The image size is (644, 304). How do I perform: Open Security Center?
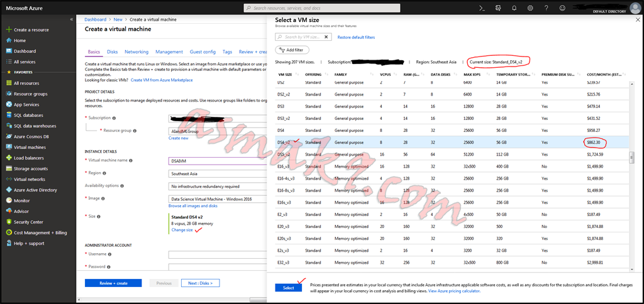point(28,222)
